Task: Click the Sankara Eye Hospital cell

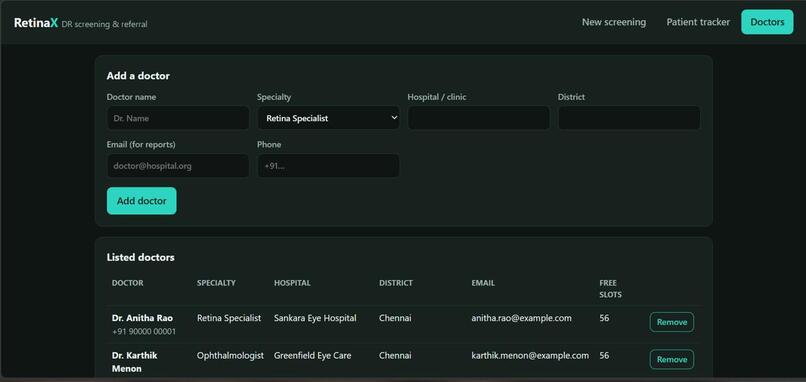Action: (x=315, y=318)
